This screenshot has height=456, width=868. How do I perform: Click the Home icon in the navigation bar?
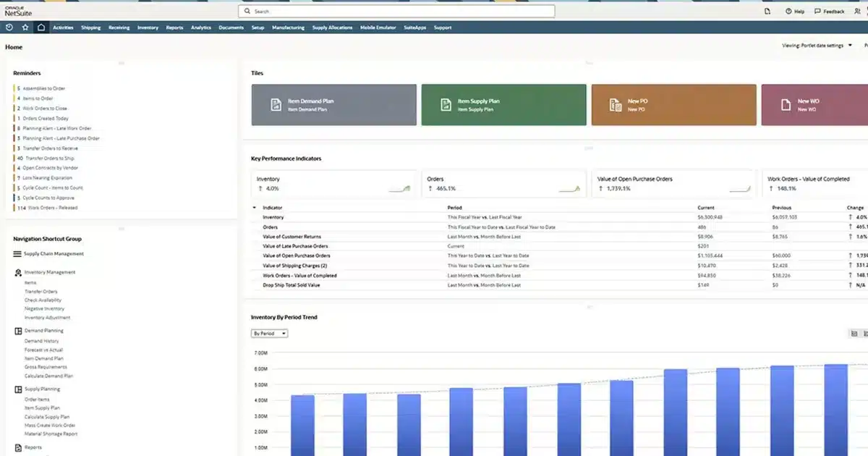coord(41,27)
